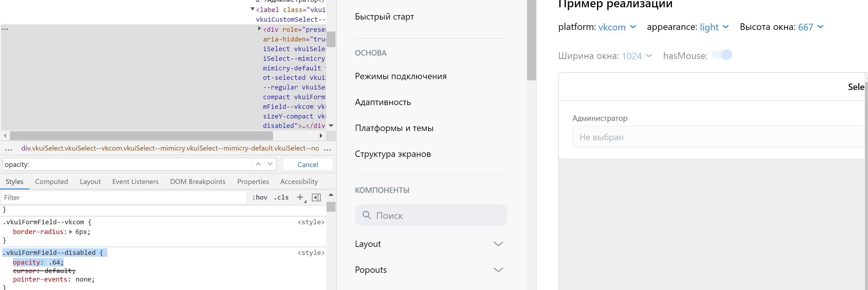Screen dimensions: 868x290
Task: Toggle the hasMouse switch
Action: 722,55
